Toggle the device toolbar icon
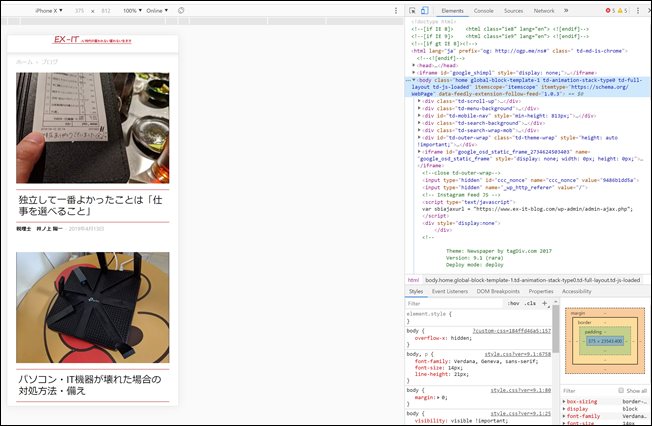 click(425, 10)
